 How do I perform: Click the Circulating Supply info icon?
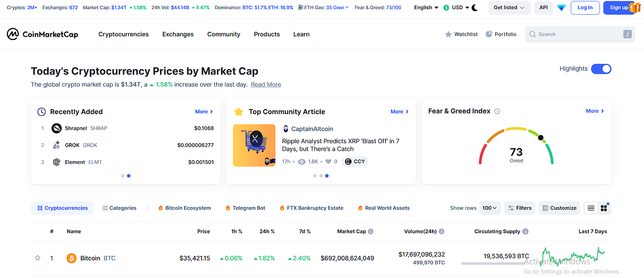coord(525,232)
